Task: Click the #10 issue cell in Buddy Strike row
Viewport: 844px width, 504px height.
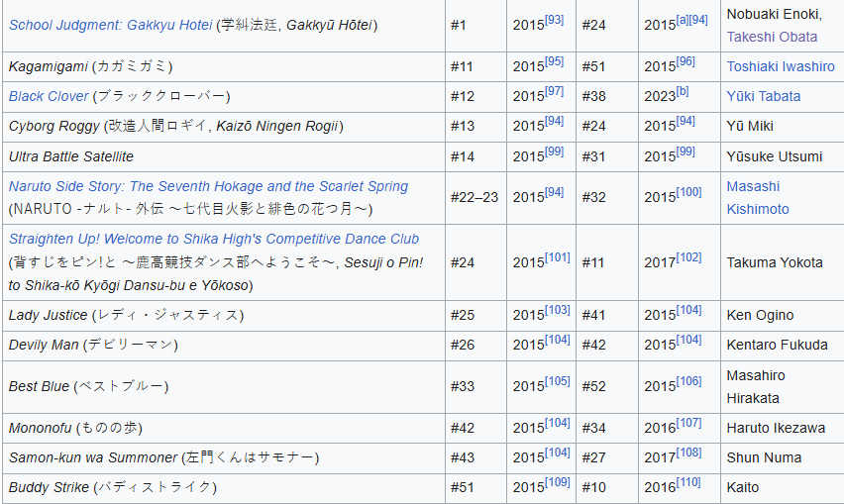Action: pyautogui.click(x=607, y=488)
